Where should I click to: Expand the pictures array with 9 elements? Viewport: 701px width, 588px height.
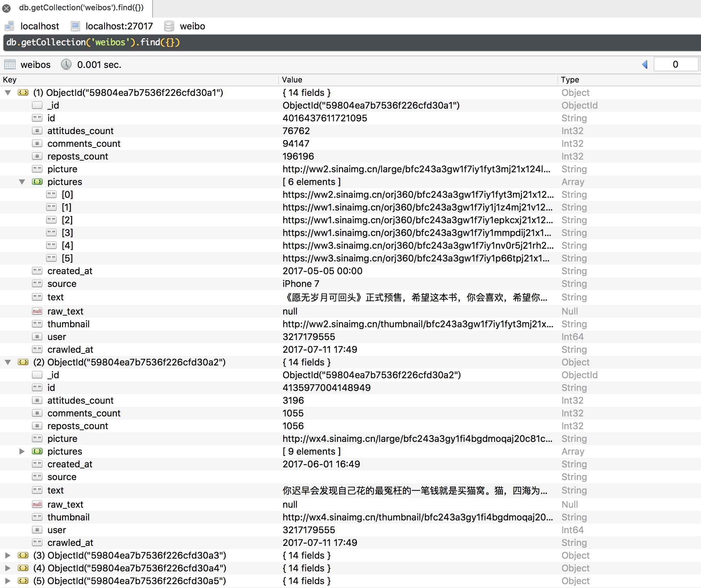point(22,451)
